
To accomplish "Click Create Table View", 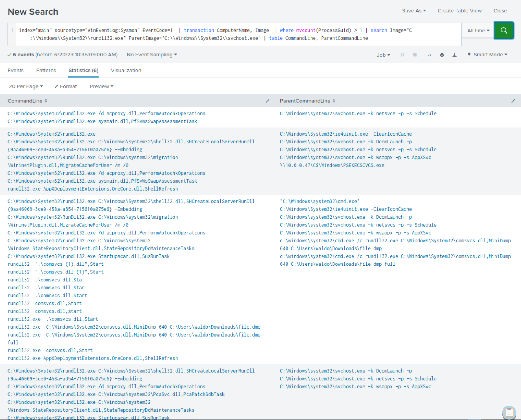I will point(460,11).
